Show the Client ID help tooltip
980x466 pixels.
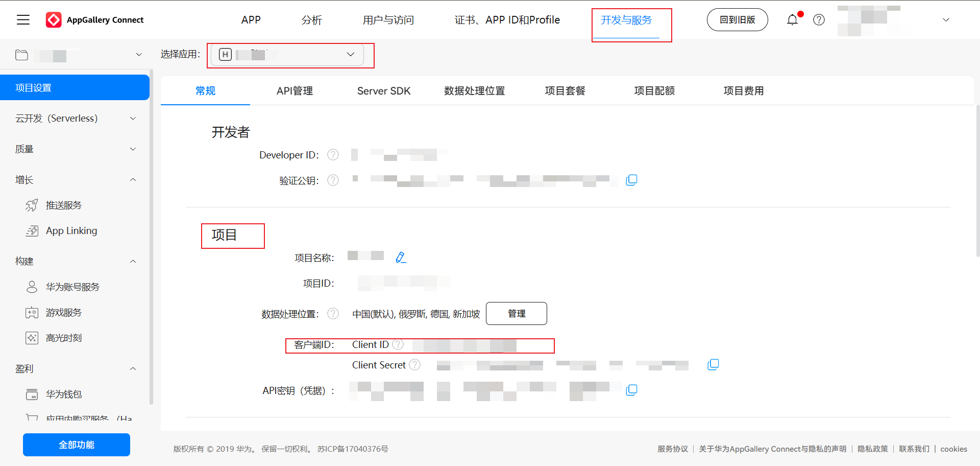point(398,344)
